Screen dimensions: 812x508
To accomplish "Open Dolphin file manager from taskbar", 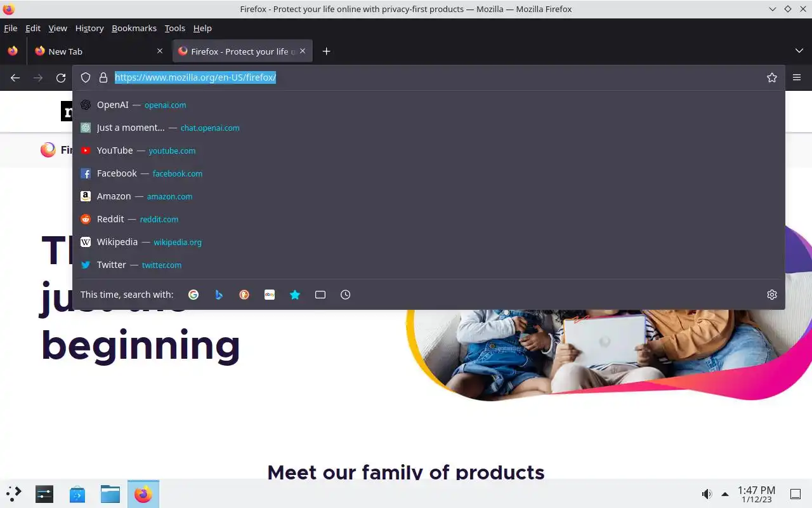I will point(110,493).
